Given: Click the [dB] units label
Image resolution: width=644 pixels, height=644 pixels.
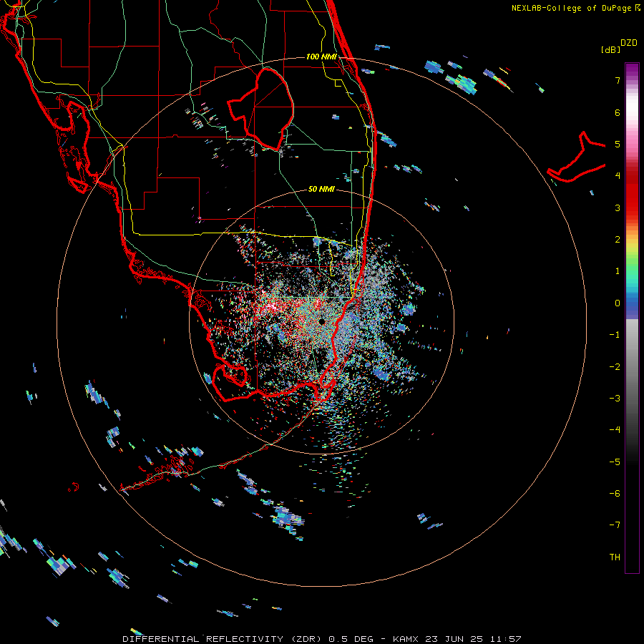Looking at the screenshot, I should [x=610, y=49].
